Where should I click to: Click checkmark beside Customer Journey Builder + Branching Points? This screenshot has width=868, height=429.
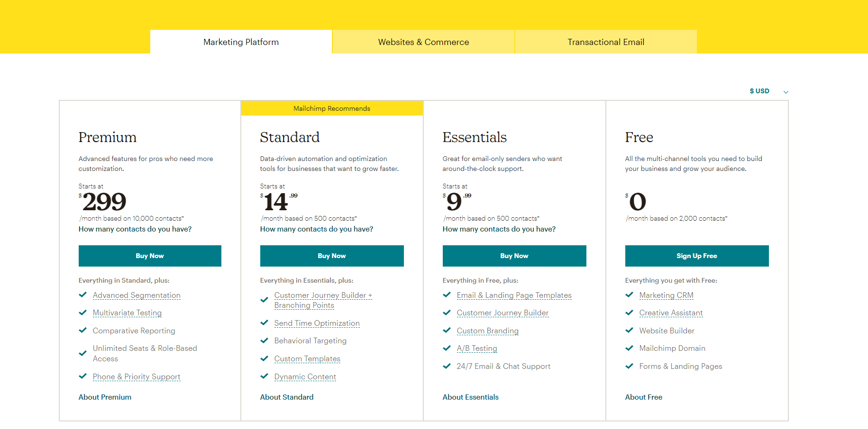(x=264, y=300)
